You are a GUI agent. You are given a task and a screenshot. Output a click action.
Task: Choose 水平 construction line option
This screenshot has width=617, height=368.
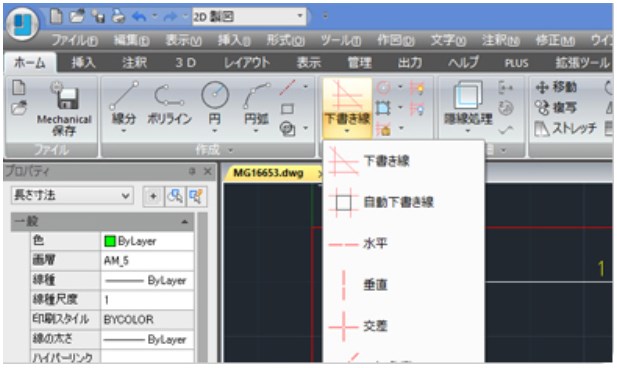tap(403, 244)
